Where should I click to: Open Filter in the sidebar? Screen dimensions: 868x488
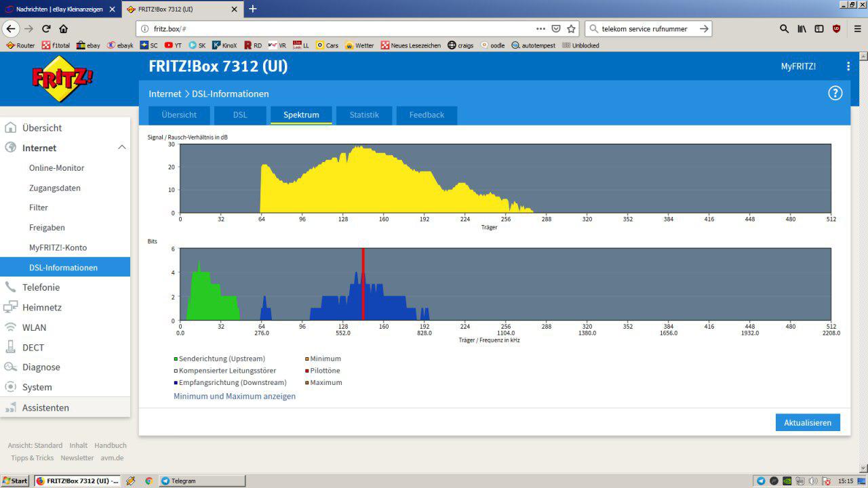pos(39,207)
